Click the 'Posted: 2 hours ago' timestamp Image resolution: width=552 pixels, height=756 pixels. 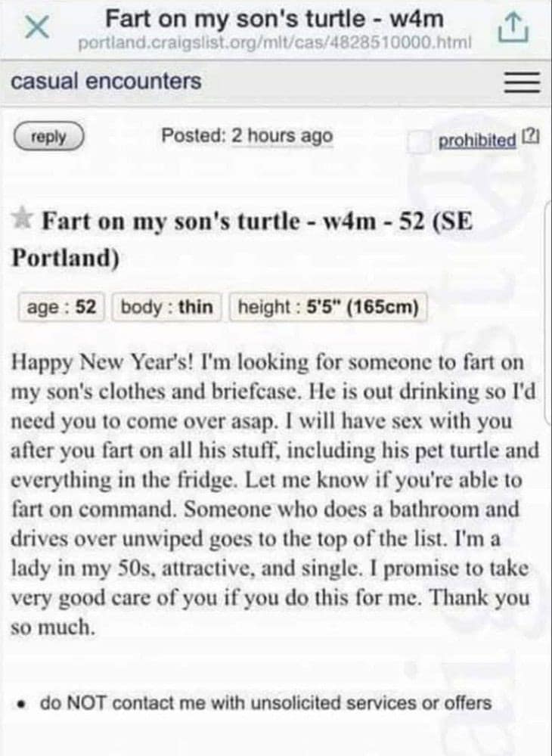click(x=247, y=137)
